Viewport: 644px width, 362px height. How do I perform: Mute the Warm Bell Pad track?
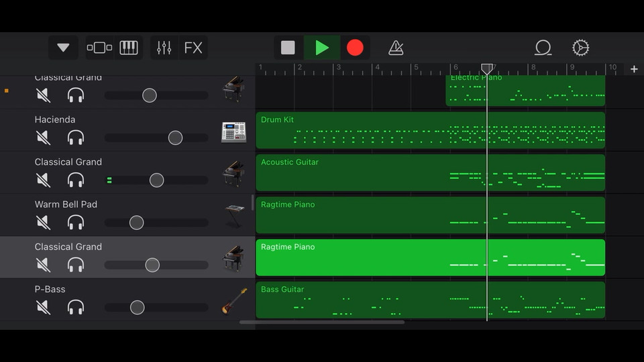43,223
